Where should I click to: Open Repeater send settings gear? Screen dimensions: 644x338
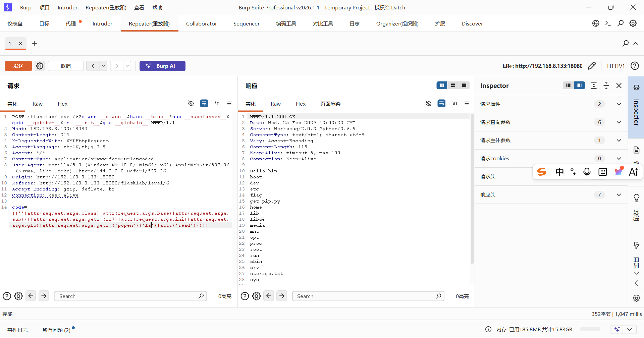(40, 66)
